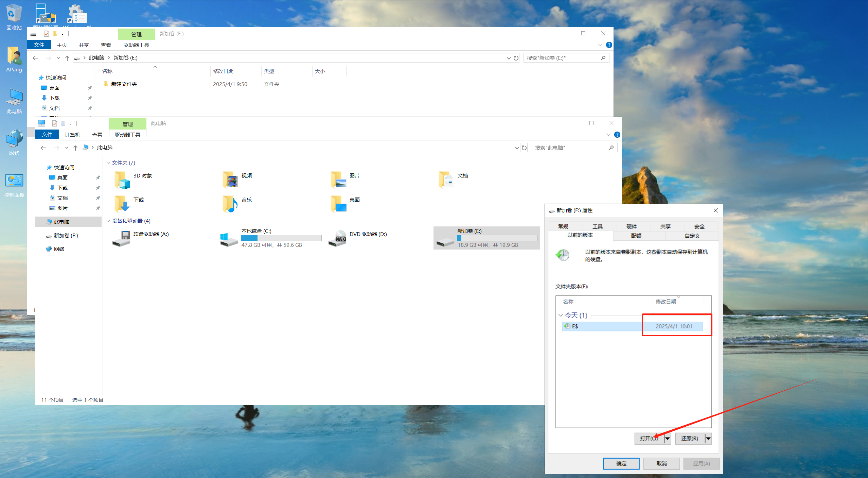The width and height of the screenshot is (868, 478).
Task: Open the Control Panel desktop icon
Action: 14,181
